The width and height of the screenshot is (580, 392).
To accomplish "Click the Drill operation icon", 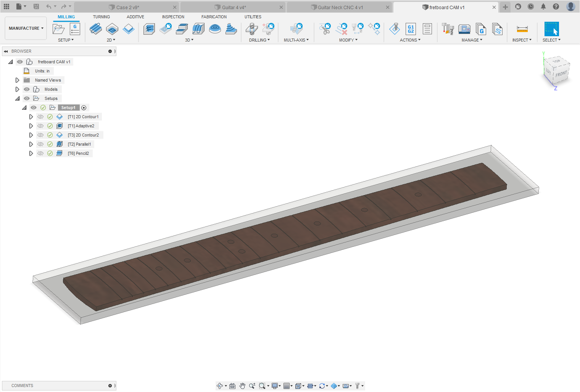I will [x=251, y=29].
